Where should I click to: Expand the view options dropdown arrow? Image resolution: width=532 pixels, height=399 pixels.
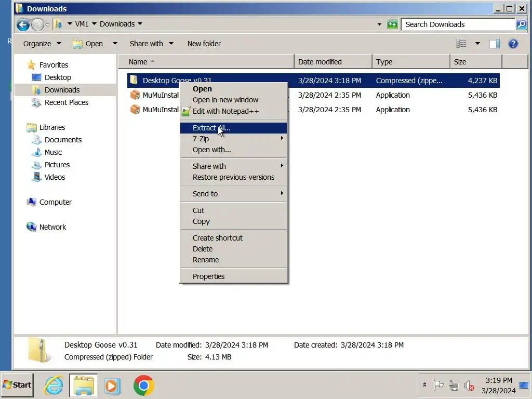coord(478,44)
